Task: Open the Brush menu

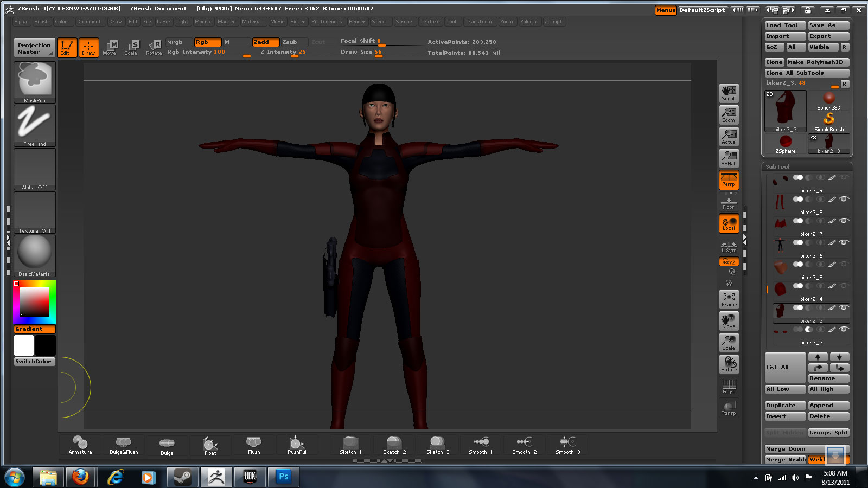Action: [x=41, y=22]
